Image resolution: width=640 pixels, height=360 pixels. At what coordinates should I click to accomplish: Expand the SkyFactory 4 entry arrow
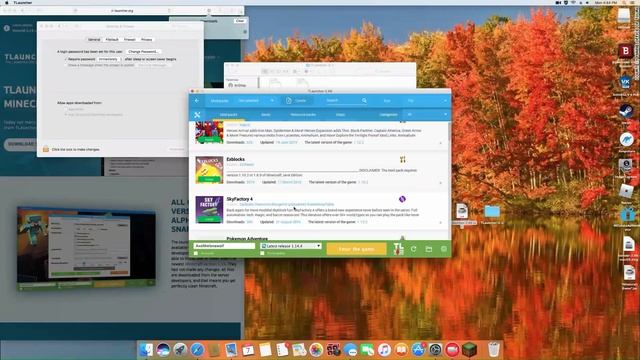click(x=440, y=222)
